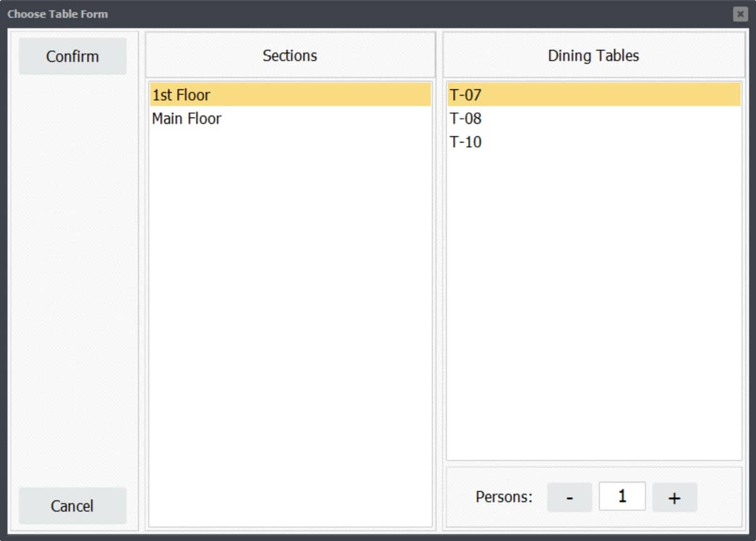Click blank area below table T-10
The width and height of the screenshot is (756, 541).
click(594, 306)
